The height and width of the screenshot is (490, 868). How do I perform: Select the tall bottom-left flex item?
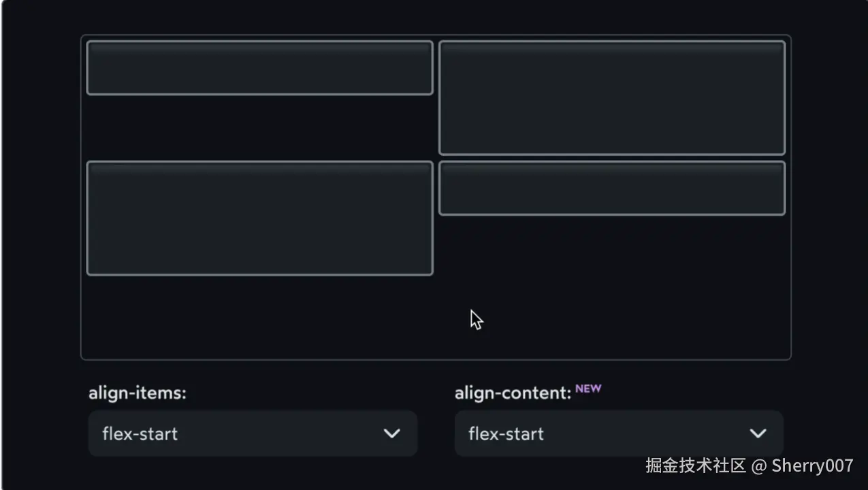(x=259, y=218)
